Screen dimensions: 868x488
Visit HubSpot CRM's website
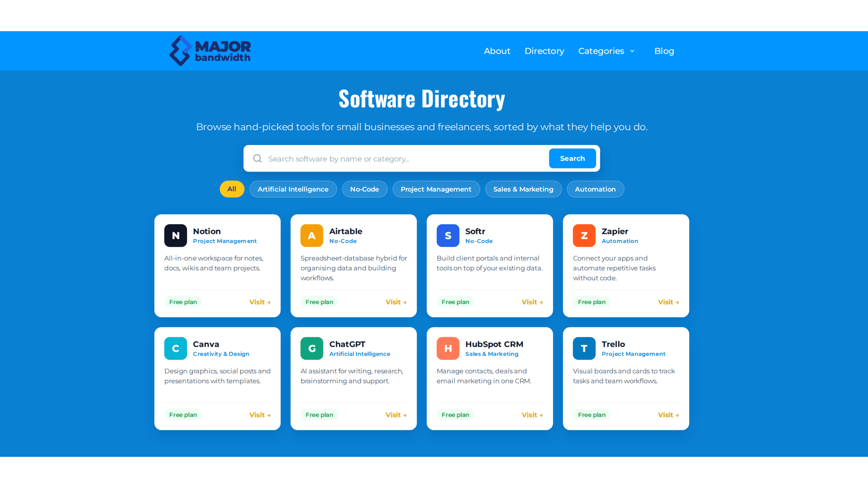532,415
